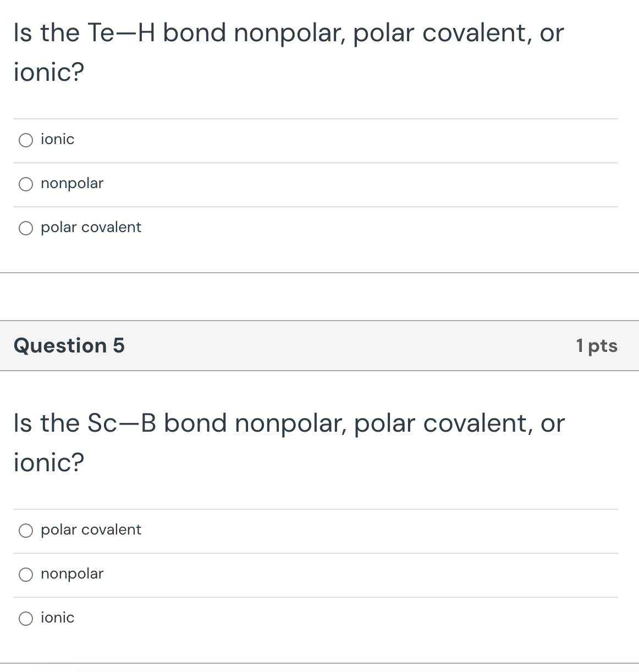
Task: Click the first answer row of Question 5
Action: pyautogui.click(x=220, y=530)
